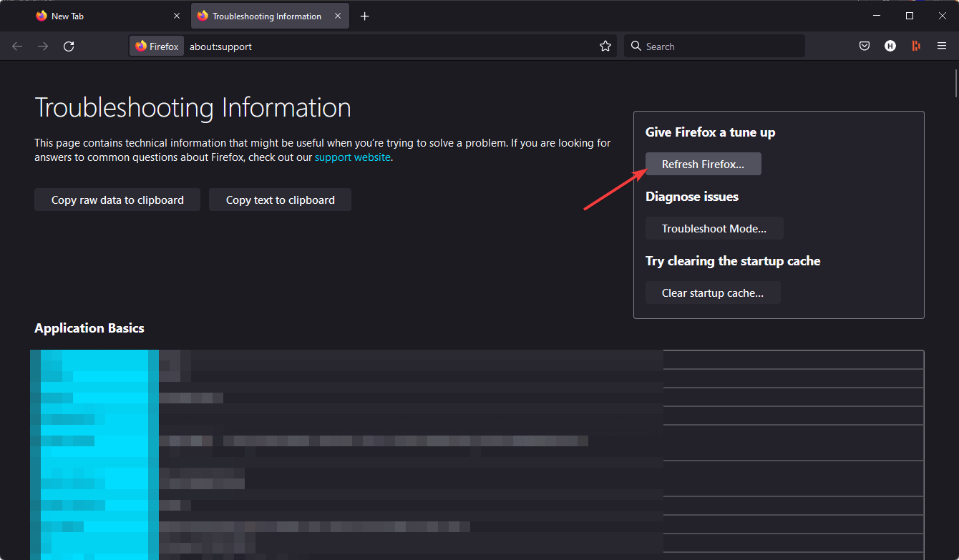The height and width of the screenshot is (560, 959).
Task: Click the forward navigation arrow
Action: coord(43,46)
